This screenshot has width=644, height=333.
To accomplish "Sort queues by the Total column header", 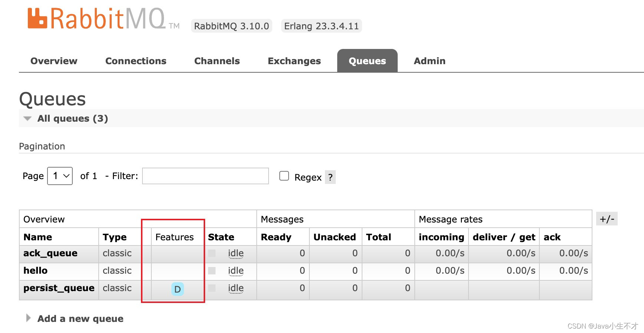I will point(378,237).
